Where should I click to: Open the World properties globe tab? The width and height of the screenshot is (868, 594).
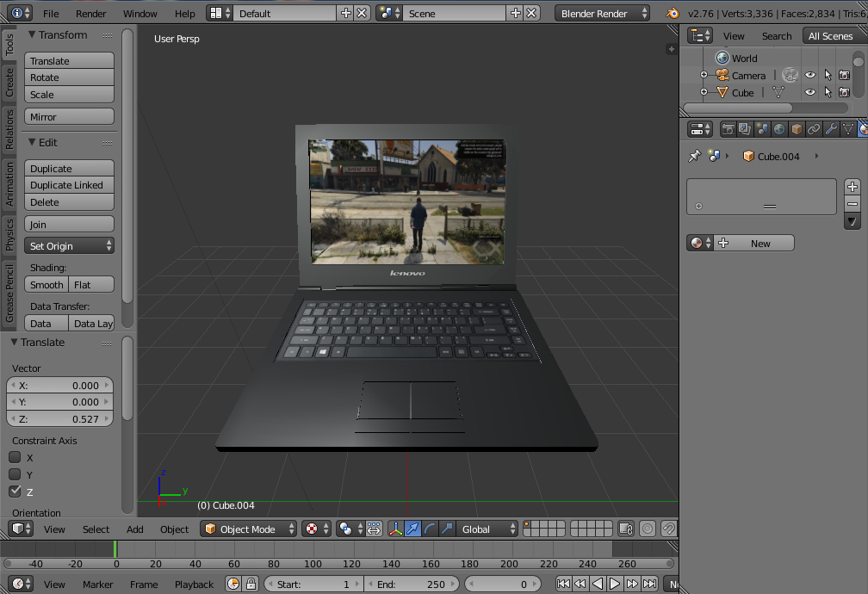click(779, 129)
